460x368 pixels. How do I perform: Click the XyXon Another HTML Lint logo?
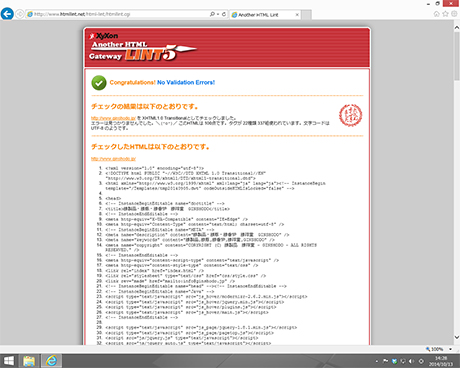click(x=143, y=47)
